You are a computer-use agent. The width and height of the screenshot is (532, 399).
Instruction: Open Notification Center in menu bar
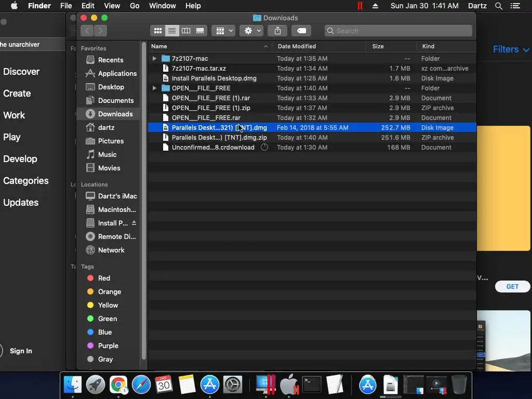[x=515, y=6]
